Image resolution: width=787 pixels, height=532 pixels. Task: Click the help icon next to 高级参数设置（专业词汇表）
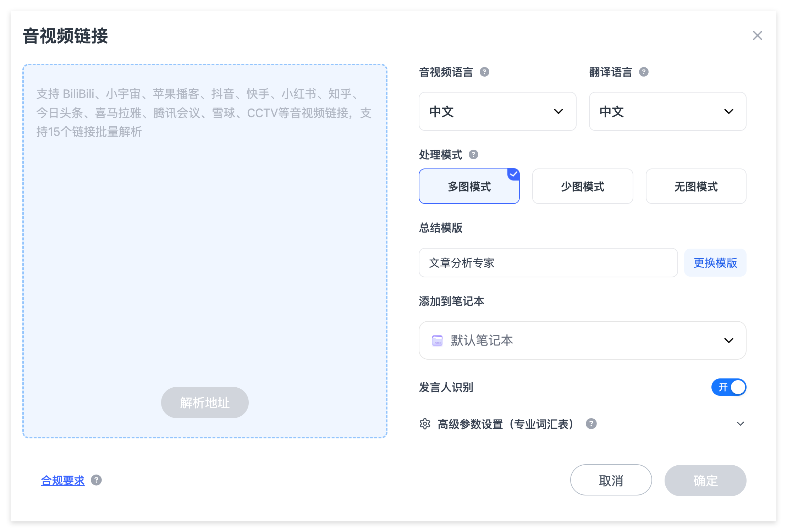591,423
